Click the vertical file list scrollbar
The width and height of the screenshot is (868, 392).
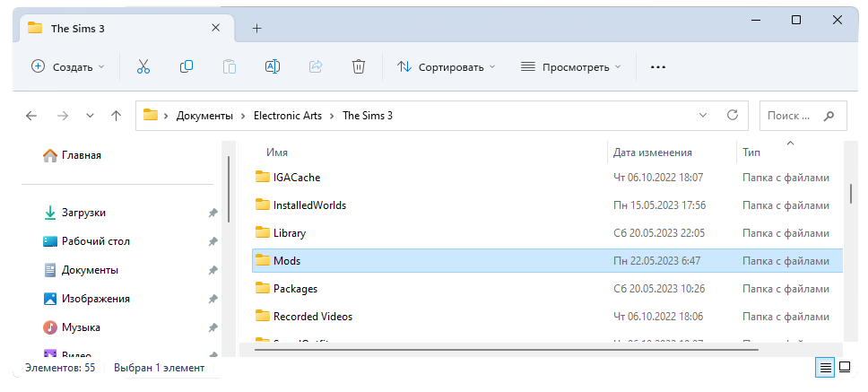(x=850, y=194)
